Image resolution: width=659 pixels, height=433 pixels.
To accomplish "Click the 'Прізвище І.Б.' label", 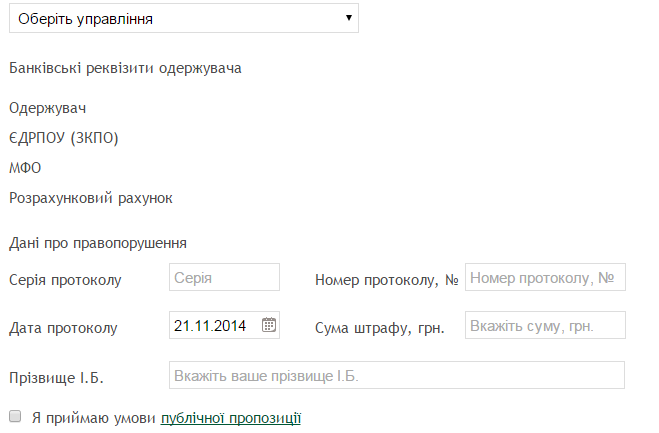I will [x=56, y=377].
